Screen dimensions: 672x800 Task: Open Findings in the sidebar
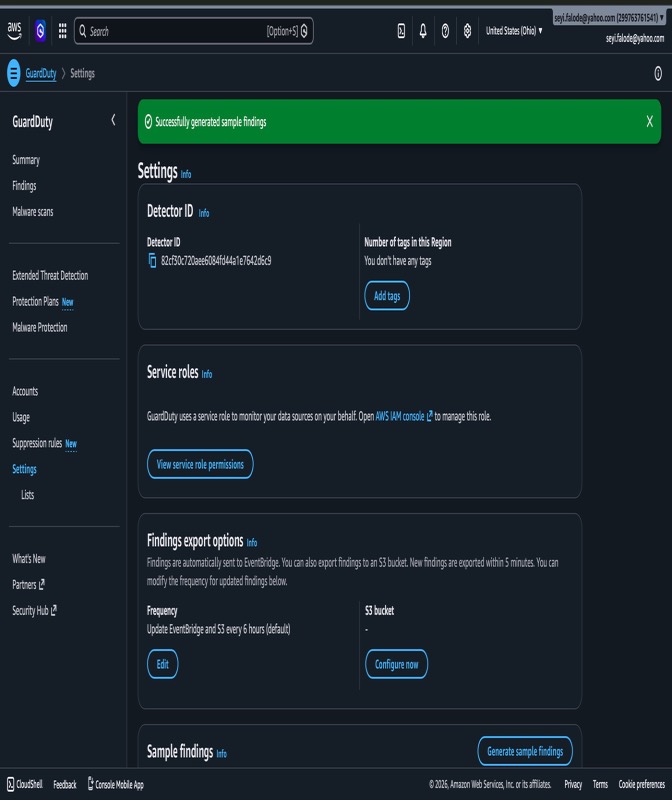[24, 186]
